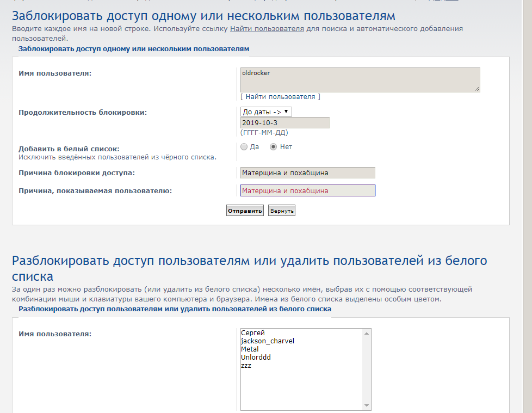Select 'jackson_charvel' in the banned users list
Viewport: 532px width, 413px height.
[x=301, y=341]
